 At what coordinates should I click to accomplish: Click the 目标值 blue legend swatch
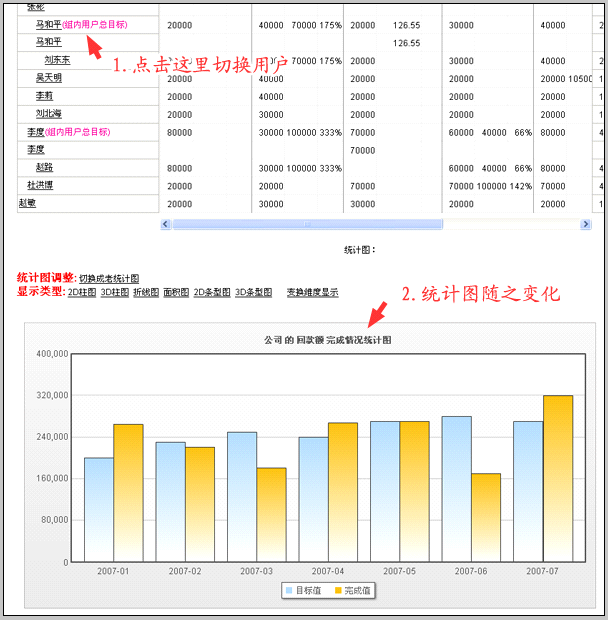tap(290, 590)
